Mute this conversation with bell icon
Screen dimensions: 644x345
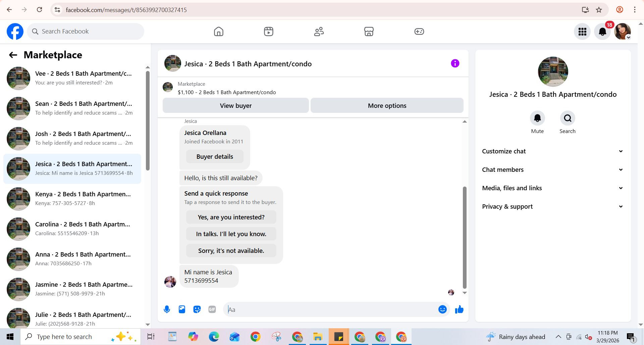[537, 118]
